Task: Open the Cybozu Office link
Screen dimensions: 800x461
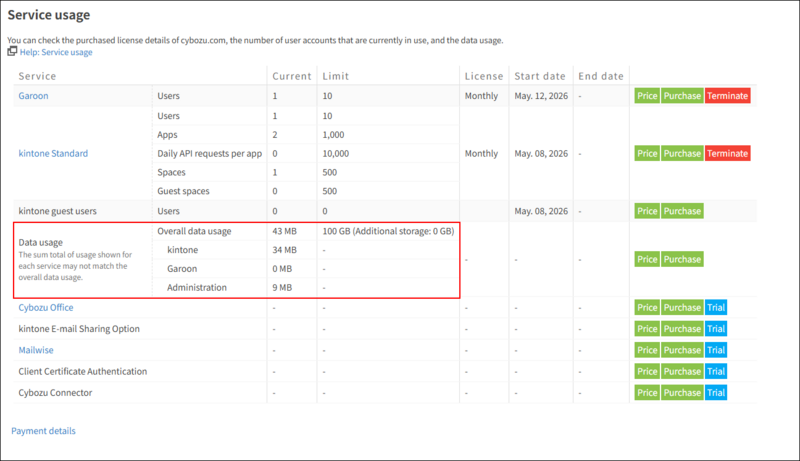Action: 46,308
